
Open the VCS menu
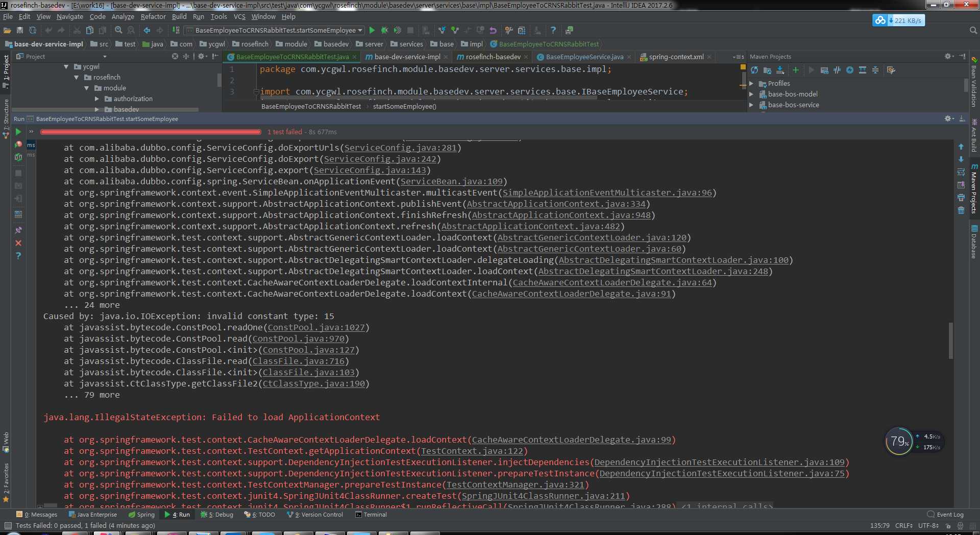239,17
